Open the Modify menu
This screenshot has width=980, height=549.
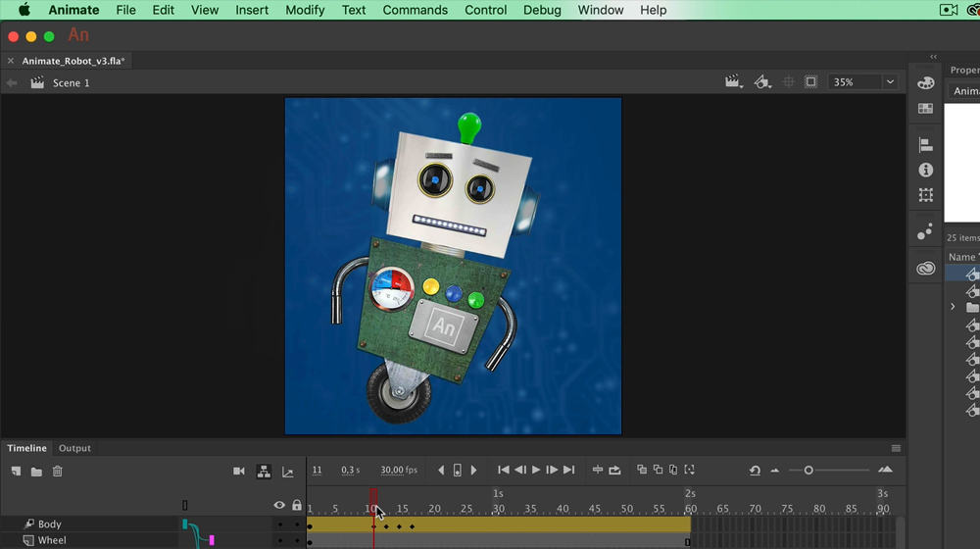click(305, 10)
